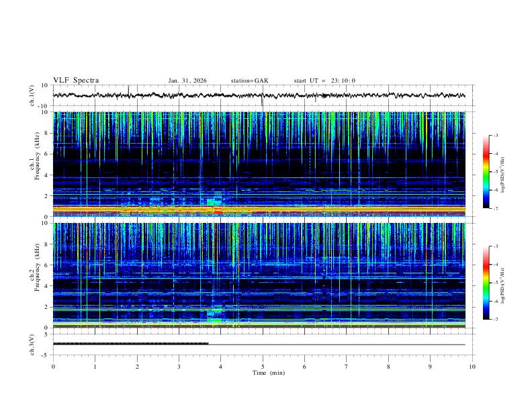Click the "-7" tick on ch.1 color bar
The width and height of the screenshot is (532, 411).
495,208
